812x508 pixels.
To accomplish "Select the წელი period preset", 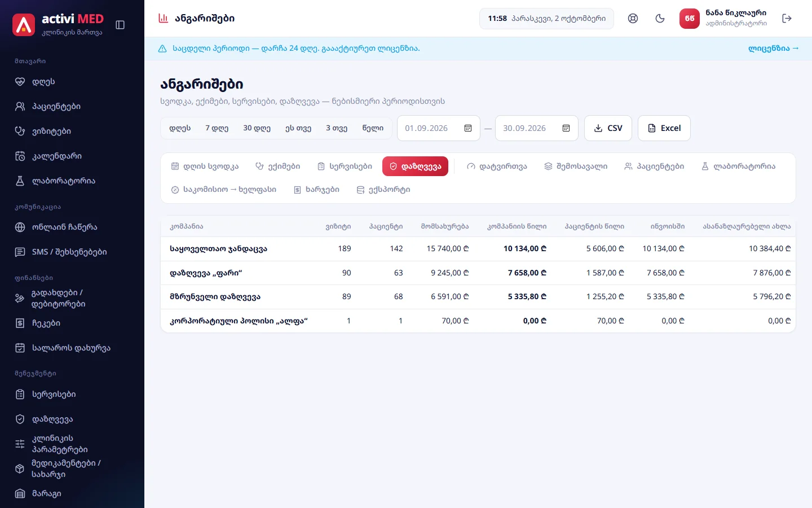I will (373, 128).
